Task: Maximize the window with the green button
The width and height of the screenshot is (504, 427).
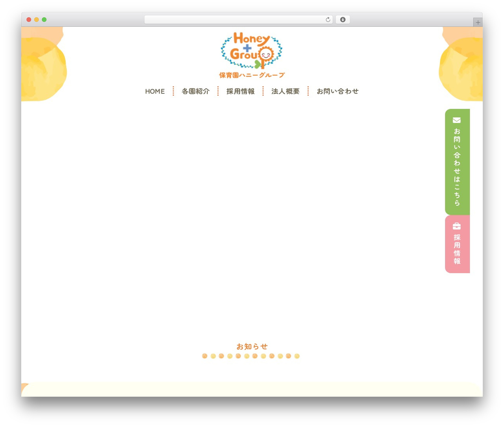Action: point(44,20)
